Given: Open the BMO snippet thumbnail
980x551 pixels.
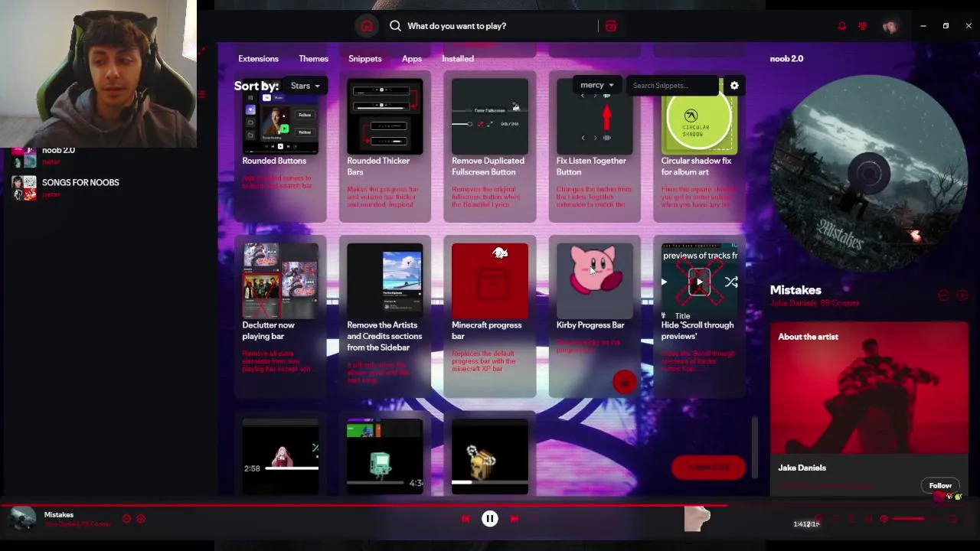Looking at the screenshot, I should click(385, 456).
